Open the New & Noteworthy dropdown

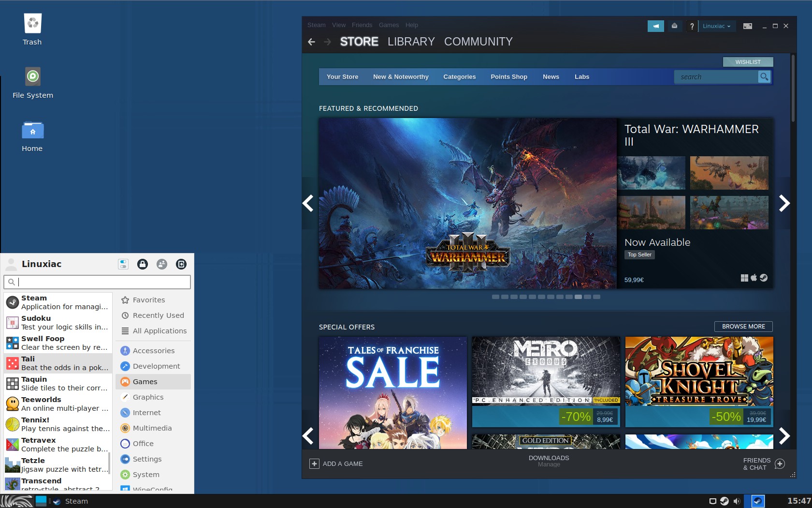pyautogui.click(x=401, y=77)
